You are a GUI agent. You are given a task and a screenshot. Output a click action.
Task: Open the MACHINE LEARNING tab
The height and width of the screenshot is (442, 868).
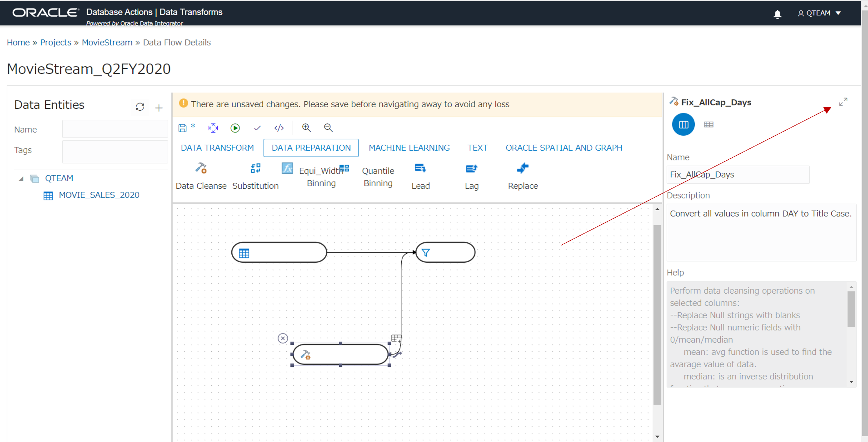[x=409, y=148]
